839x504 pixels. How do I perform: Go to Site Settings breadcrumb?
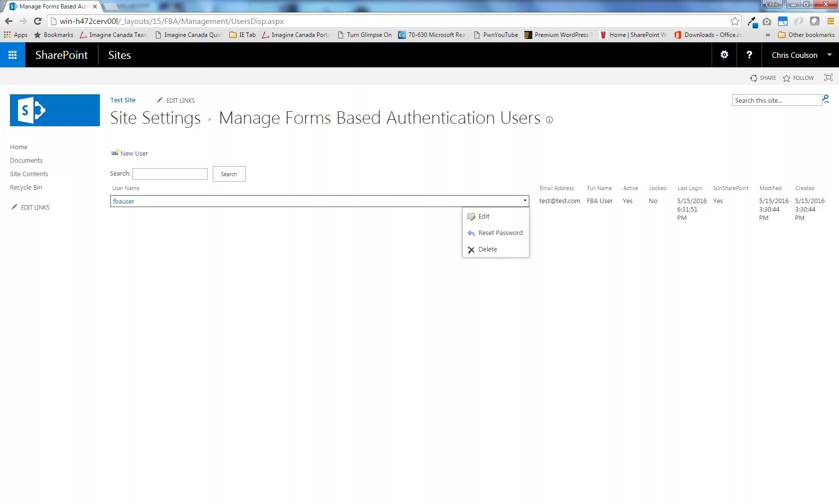(155, 118)
